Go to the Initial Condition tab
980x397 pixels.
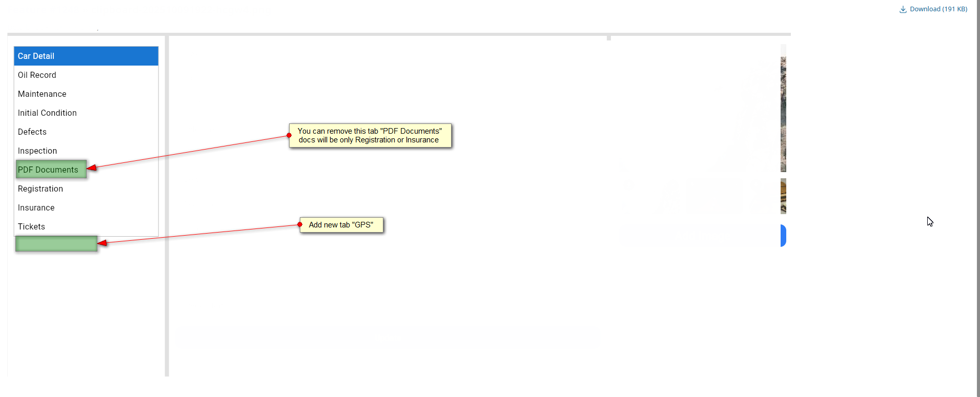47,113
